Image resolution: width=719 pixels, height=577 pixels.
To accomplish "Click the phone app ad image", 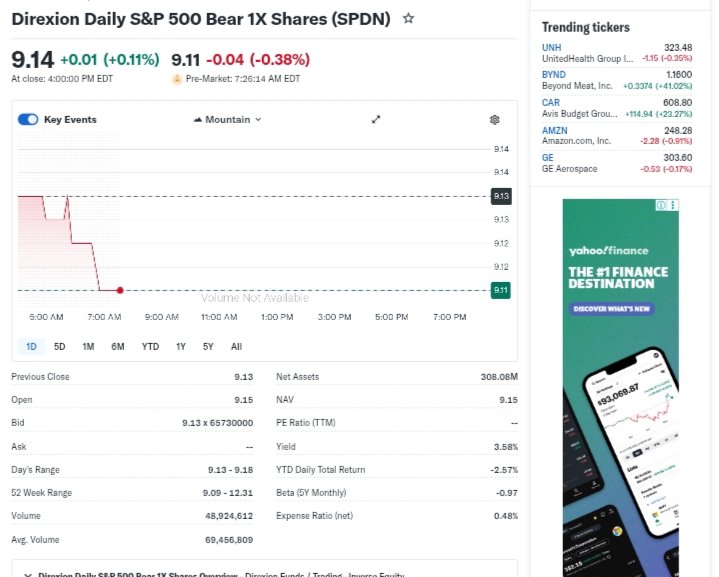I will click(621, 440).
